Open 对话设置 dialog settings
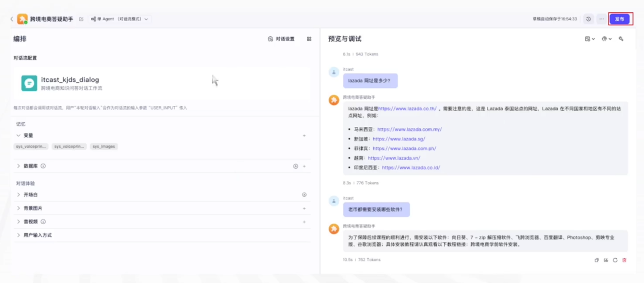The image size is (644, 283). coord(281,39)
